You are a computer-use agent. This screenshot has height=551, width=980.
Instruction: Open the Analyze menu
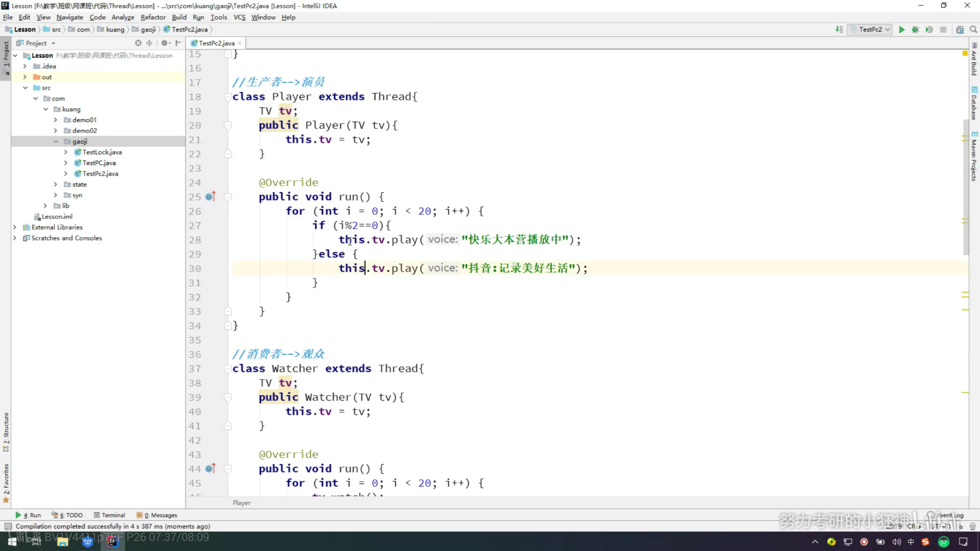coord(122,17)
